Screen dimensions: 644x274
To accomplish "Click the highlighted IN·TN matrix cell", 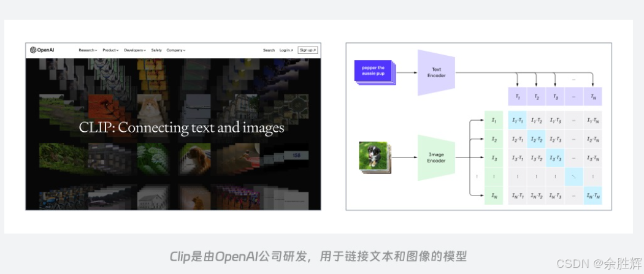I will [592, 196].
